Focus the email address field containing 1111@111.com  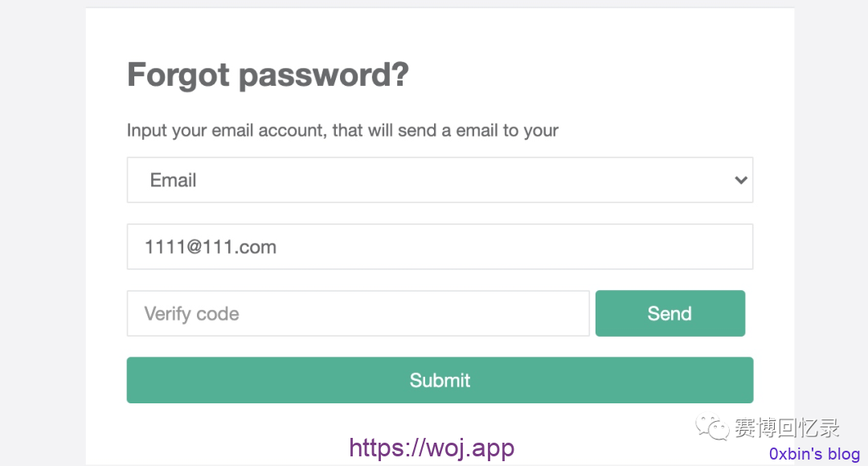click(440, 247)
